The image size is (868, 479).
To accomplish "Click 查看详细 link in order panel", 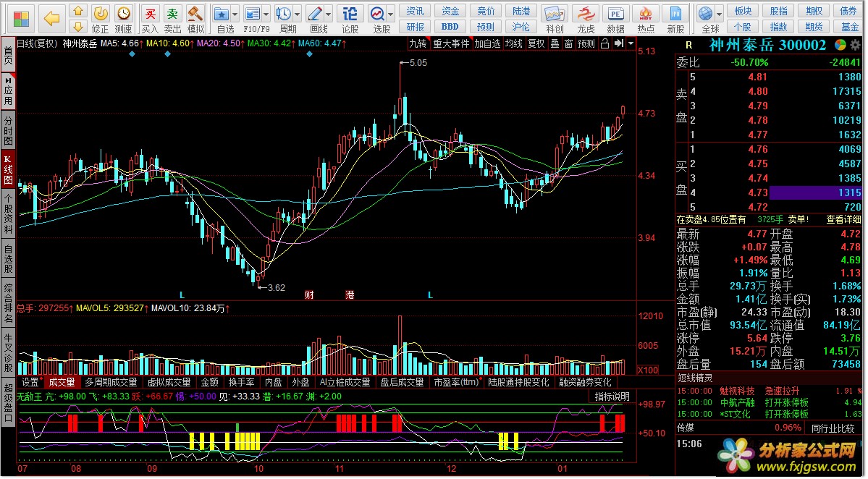I will click(x=843, y=219).
